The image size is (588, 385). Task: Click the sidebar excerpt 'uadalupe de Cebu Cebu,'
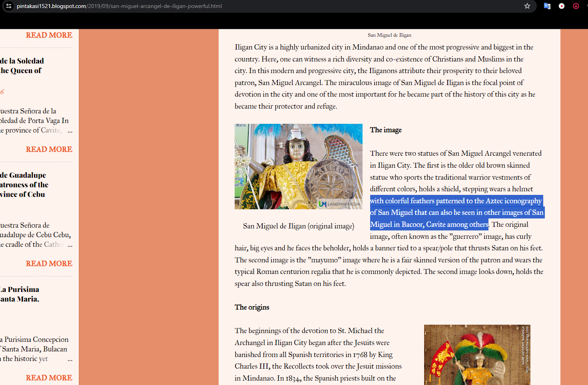[36, 235]
